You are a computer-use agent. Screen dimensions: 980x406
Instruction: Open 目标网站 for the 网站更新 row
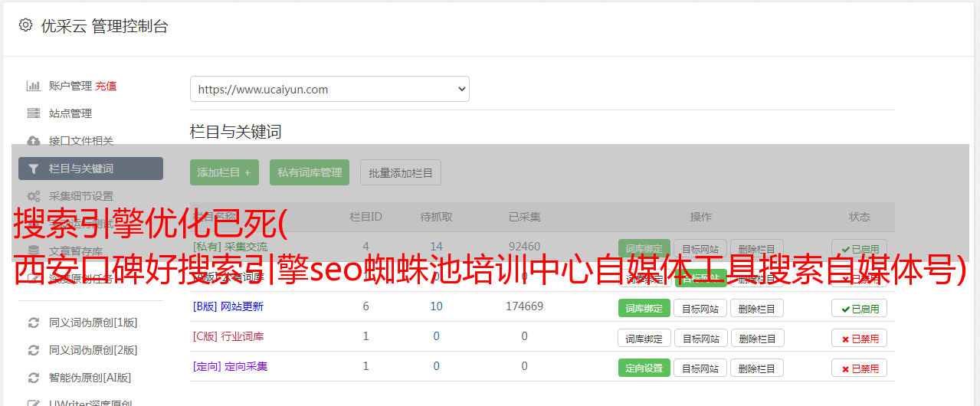coord(700,308)
